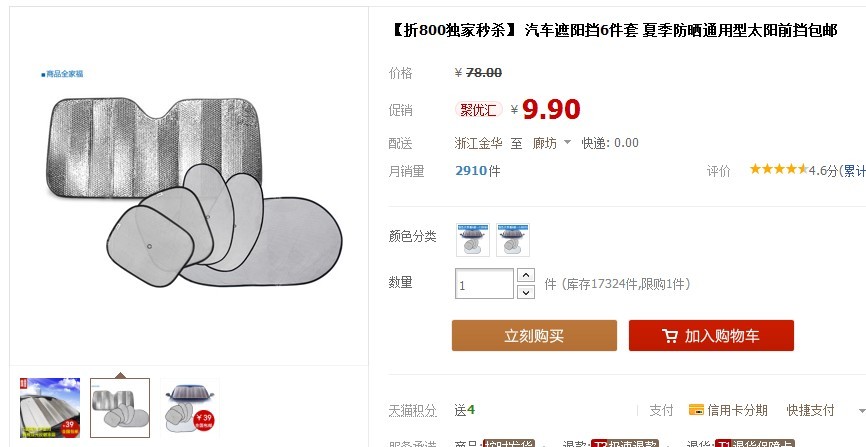Select the second 颜色分类 swatch option
This screenshot has width=866, height=447.
[x=513, y=240]
